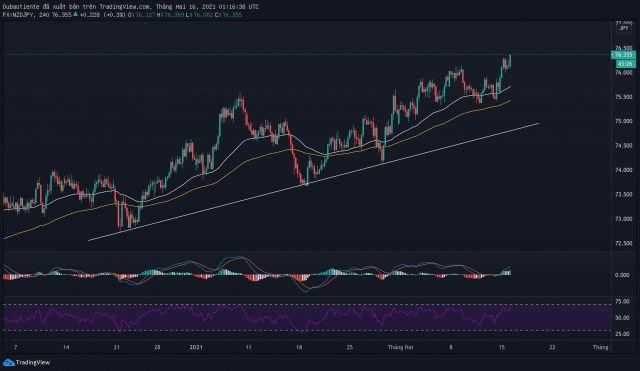
Task: Click the date label 22 on time axis
Action: tap(552, 347)
